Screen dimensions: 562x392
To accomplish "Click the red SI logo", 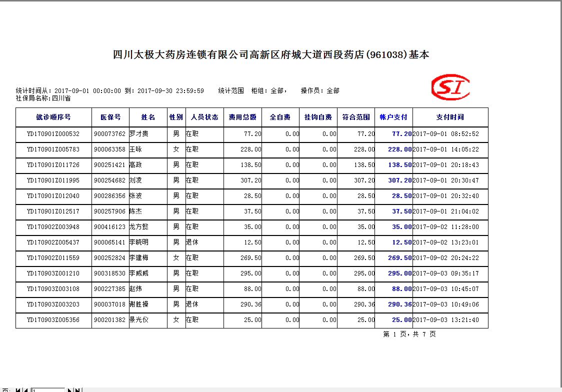I will (x=450, y=87).
